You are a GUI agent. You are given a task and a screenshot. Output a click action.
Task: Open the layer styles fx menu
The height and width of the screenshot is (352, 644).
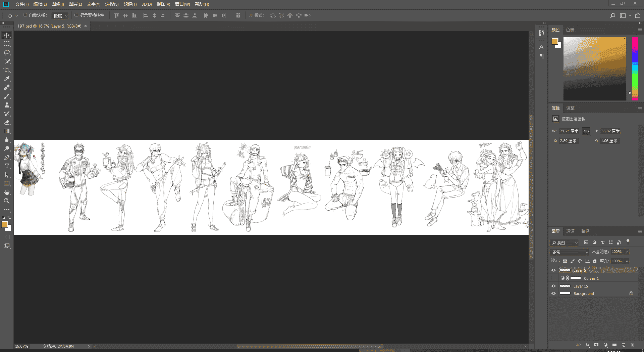(587, 345)
